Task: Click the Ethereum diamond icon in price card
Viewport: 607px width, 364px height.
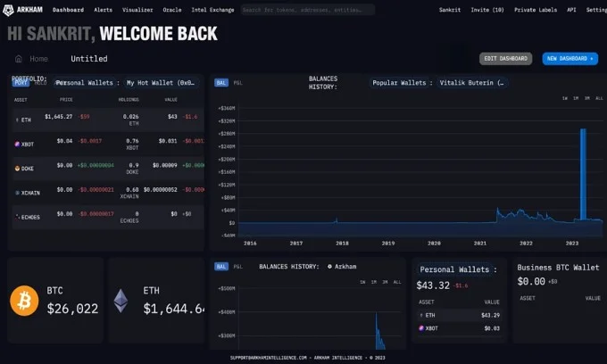Action: tap(121, 301)
